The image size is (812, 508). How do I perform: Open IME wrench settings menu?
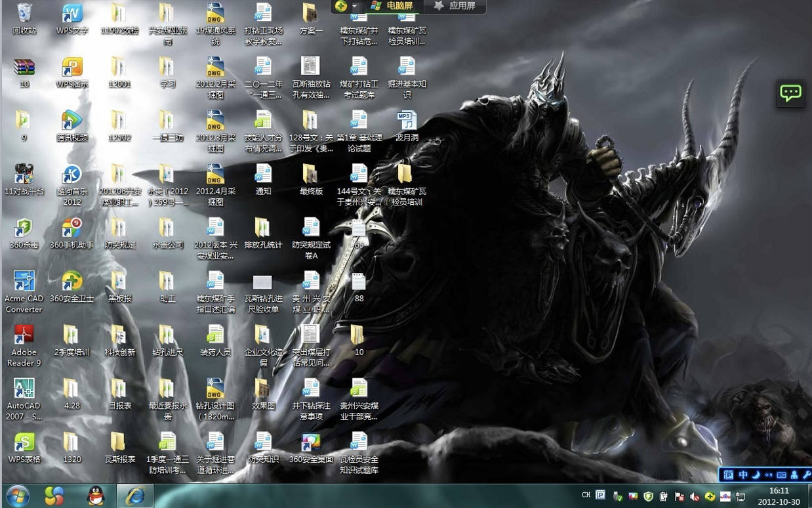(x=805, y=475)
